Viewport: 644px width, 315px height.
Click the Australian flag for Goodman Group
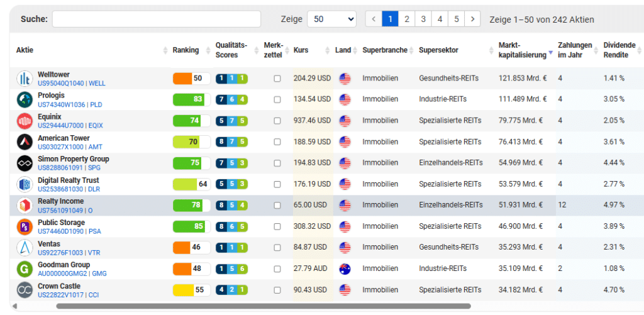(345, 269)
